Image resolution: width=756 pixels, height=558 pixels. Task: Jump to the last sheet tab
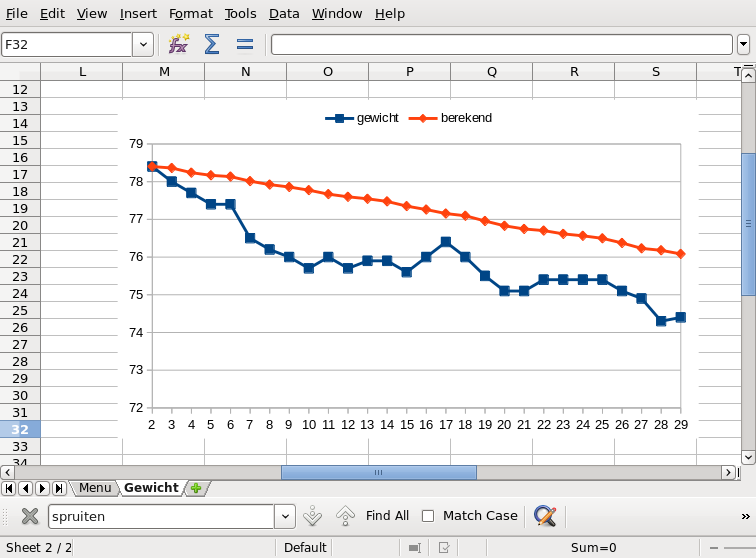click(59, 488)
